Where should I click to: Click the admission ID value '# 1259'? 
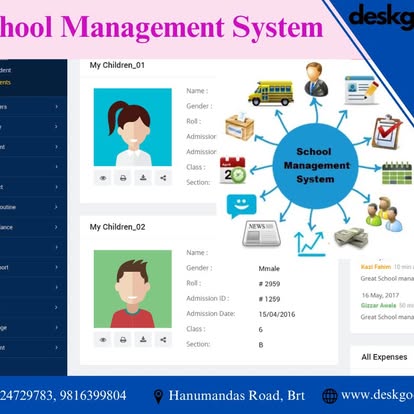click(269, 299)
